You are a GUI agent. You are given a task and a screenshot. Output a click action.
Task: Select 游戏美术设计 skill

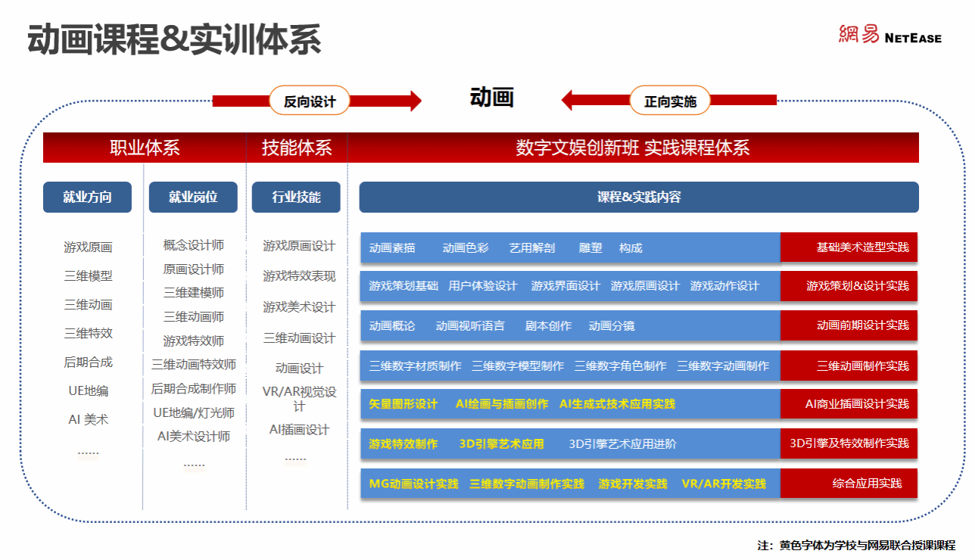coord(299,307)
